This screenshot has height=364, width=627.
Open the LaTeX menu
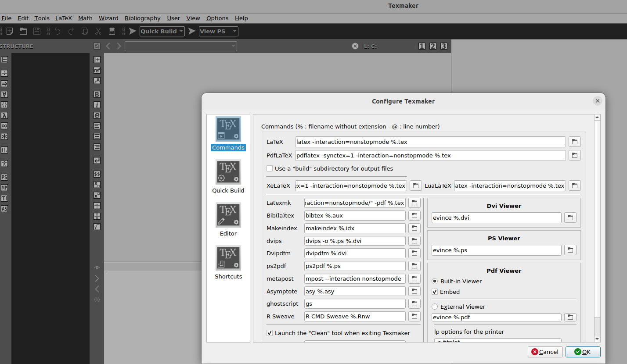[x=63, y=18]
